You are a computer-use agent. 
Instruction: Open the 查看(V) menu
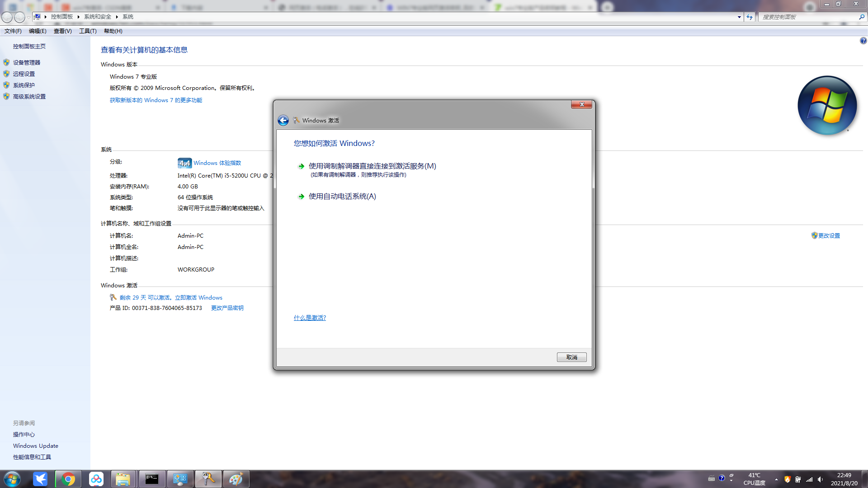point(63,31)
